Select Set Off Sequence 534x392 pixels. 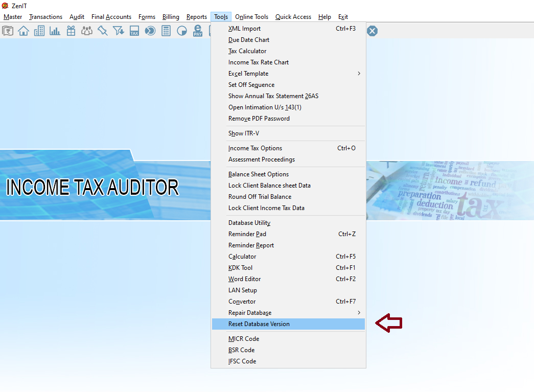pyautogui.click(x=288, y=85)
